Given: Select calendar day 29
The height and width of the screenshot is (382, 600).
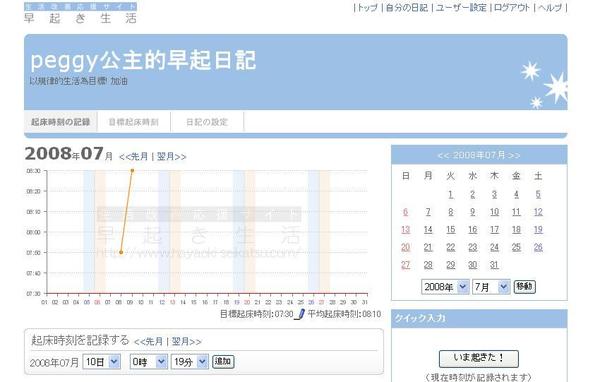Looking at the screenshot, I should click(451, 265).
